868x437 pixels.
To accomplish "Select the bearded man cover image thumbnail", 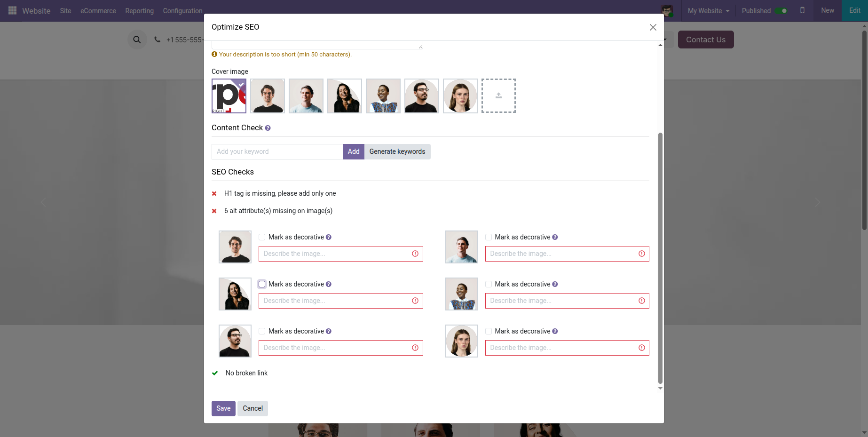I will [x=268, y=96].
